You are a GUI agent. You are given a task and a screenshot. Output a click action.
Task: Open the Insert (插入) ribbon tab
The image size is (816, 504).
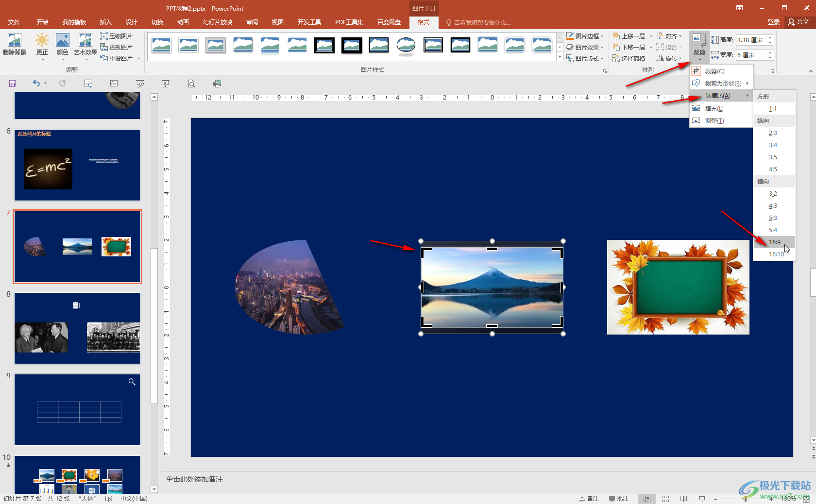click(105, 22)
